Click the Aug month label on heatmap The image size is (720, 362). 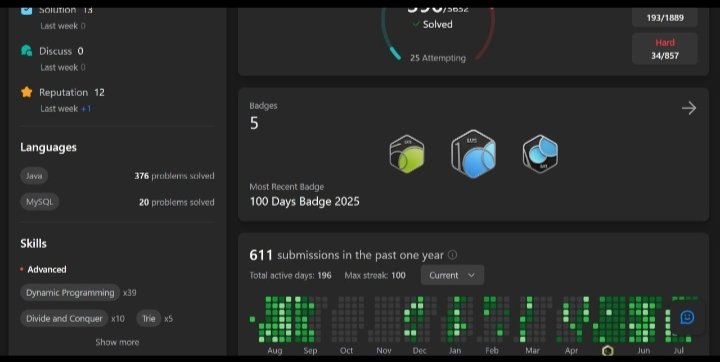[x=275, y=351]
